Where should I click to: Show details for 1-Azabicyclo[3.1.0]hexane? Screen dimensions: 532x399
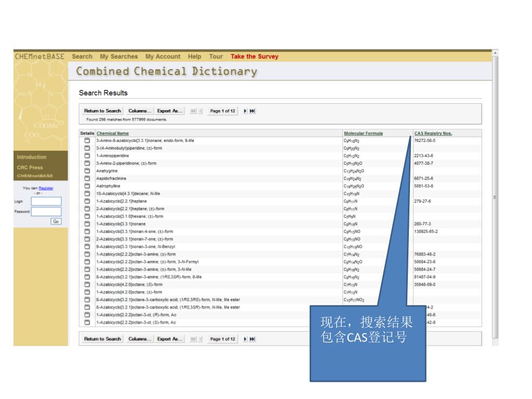coord(87,216)
